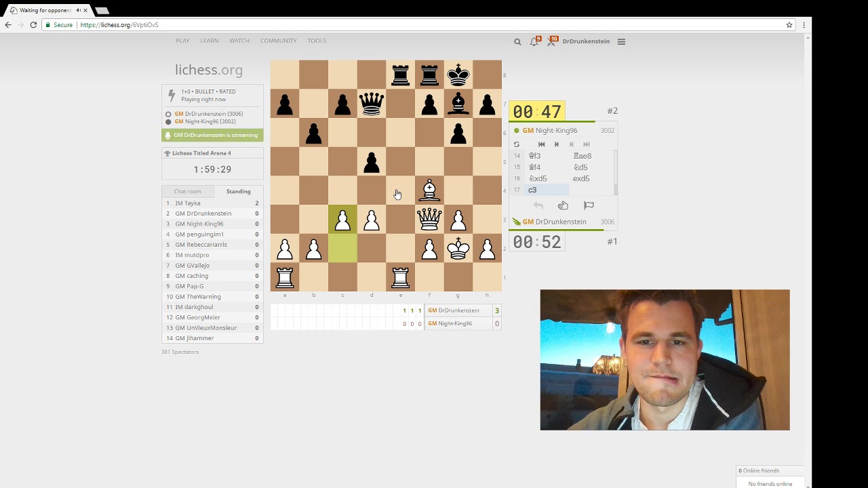
Task: Open the WATCH menu
Action: point(239,41)
